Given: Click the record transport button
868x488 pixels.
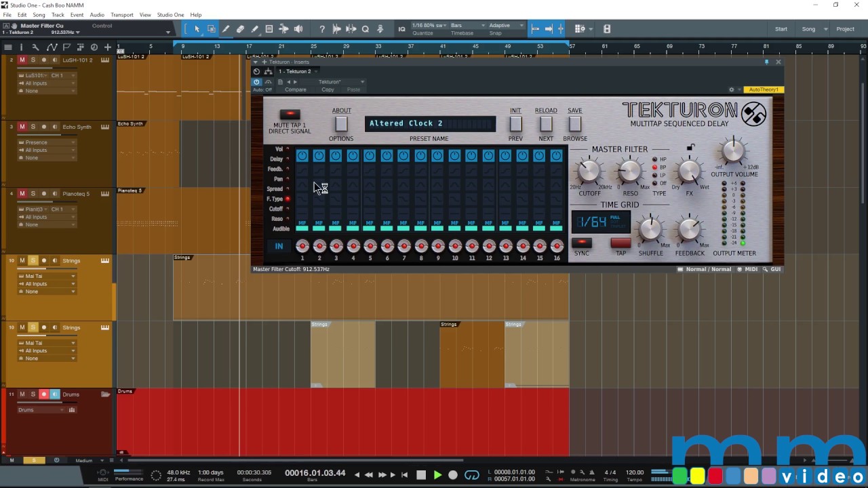Looking at the screenshot, I should tap(453, 475).
